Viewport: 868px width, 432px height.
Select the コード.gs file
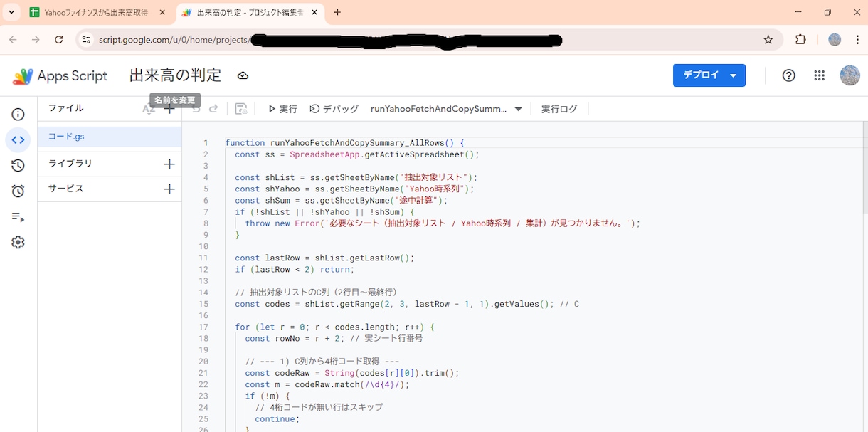pos(110,137)
